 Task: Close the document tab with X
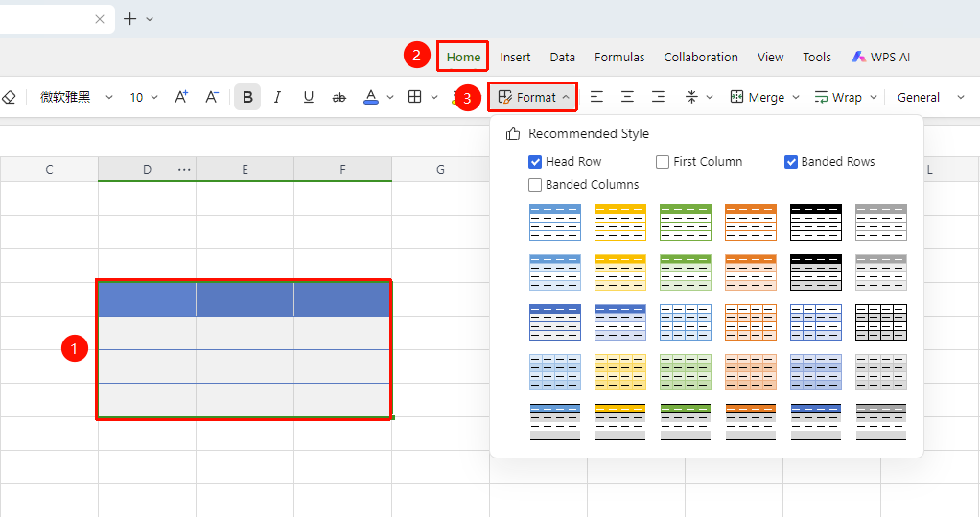(100, 19)
